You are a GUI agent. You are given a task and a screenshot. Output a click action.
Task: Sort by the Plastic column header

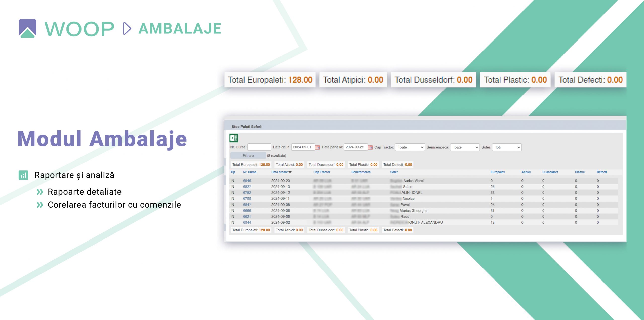[580, 172]
